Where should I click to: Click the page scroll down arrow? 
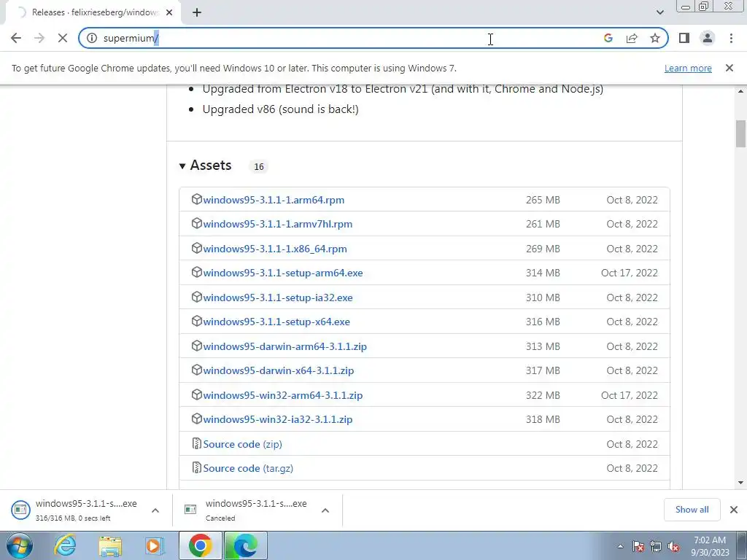pyautogui.click(x=741, y=483)
